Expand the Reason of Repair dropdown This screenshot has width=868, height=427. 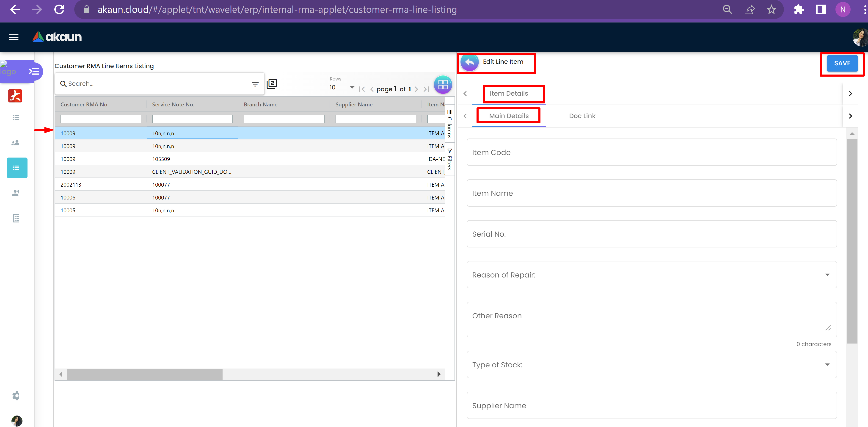[x=827, y=275]
